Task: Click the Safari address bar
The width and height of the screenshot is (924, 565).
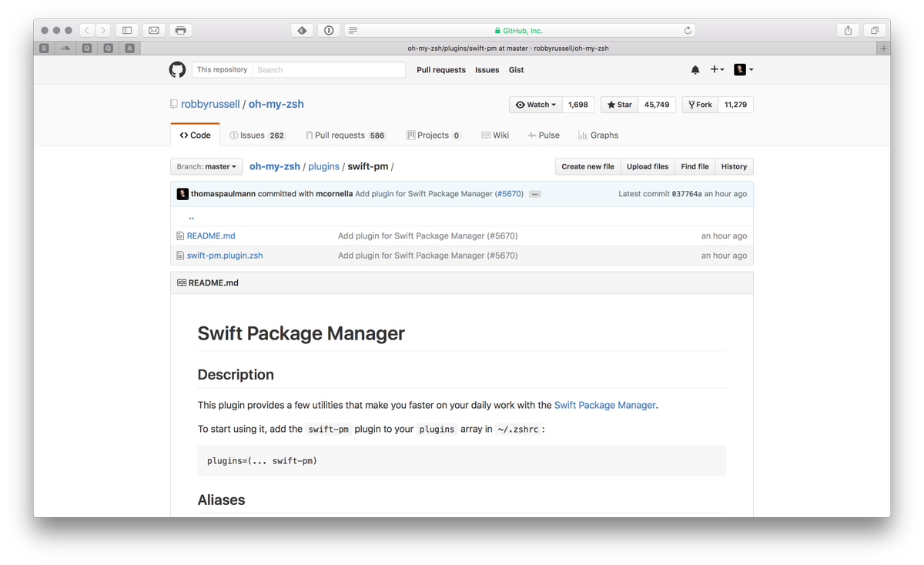Action: coord(520,30)
